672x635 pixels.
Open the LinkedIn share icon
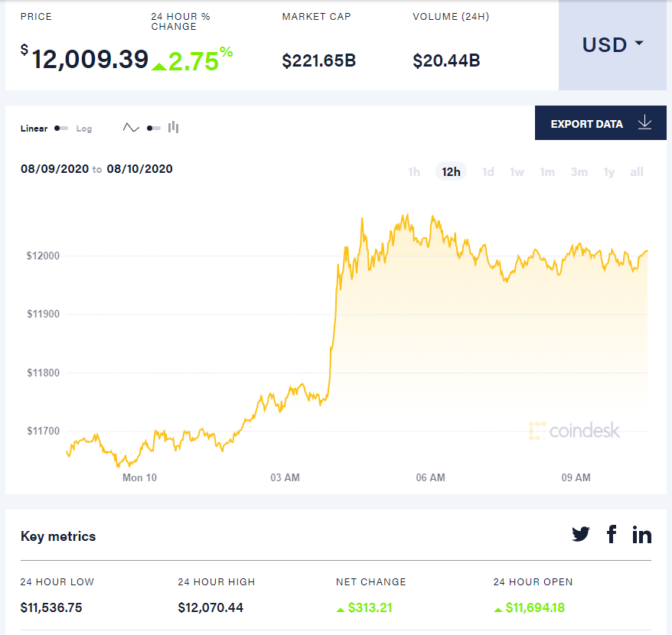642,534
